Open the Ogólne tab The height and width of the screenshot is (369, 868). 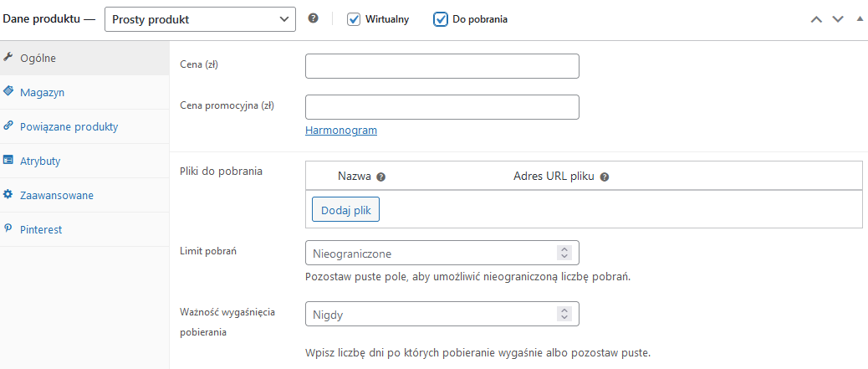(x=84, y=59)
